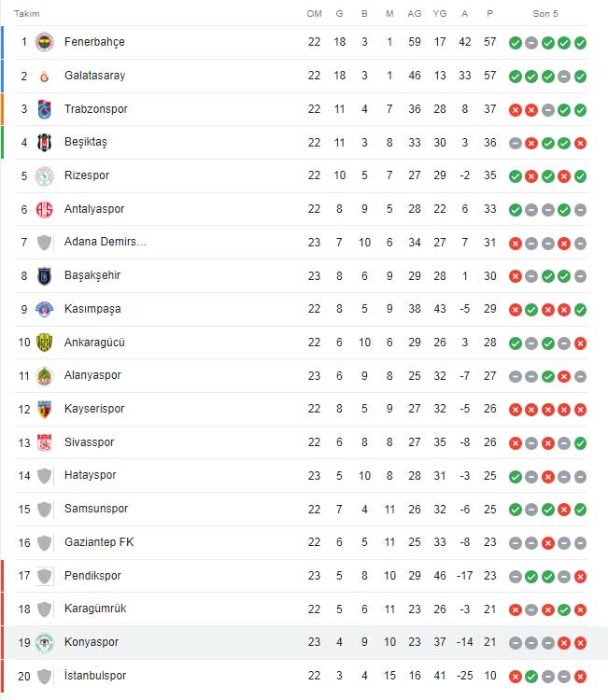This screenshot has height=700, width=608.
Task: Click the Son 5 column header
Action: (545, 14)
